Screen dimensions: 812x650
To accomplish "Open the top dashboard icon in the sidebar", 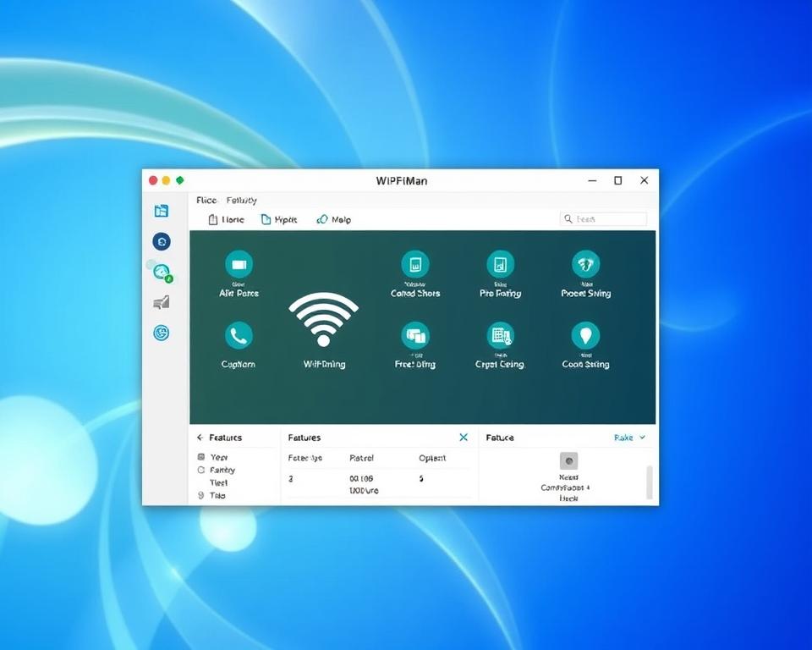I will point(162,211).
